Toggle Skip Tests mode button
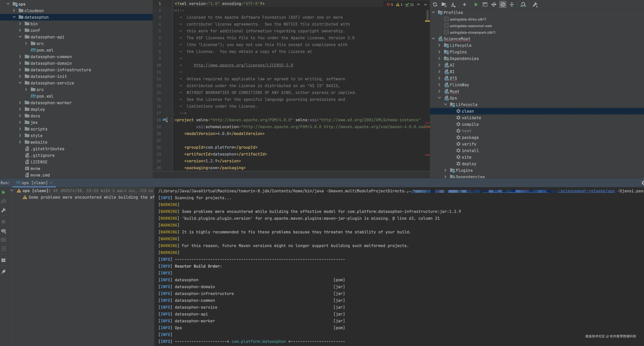This screenshot has width=644, height=346. tap(503, 4)
